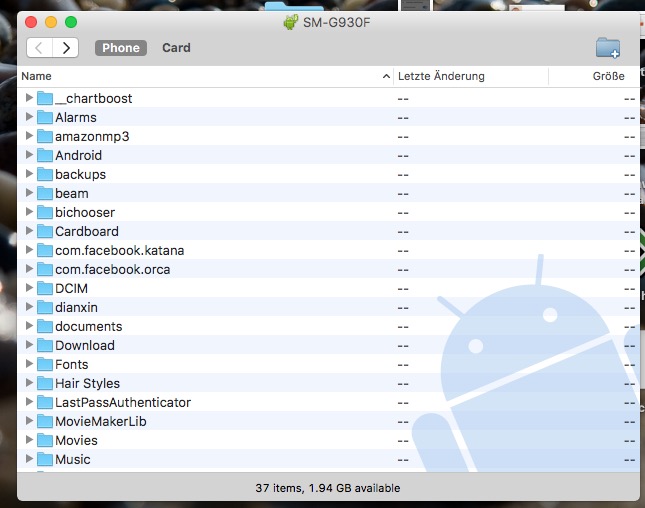Click the Android folder icon
Image resolution: width=645 pixels, height=508 pixels.
(x=44, y=155)
